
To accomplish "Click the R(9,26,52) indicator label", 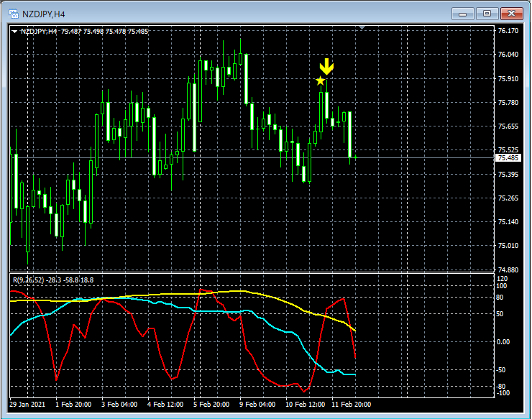I will [29, 280].
